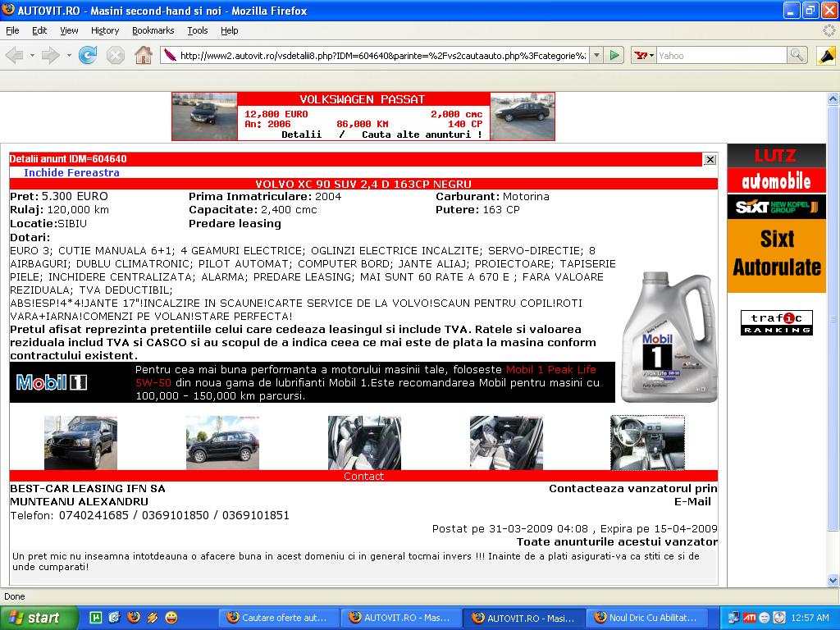840x630 pixels.
Task: Open the Sixt New Kopel Group logo
Action: [776, 207]
